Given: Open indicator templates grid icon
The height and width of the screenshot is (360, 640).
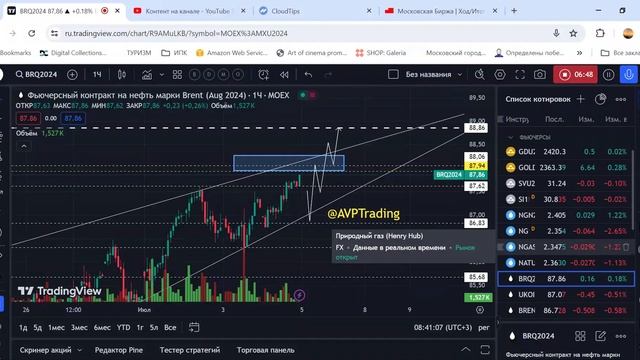Looking at the screenshot, I should coord(177,74).
